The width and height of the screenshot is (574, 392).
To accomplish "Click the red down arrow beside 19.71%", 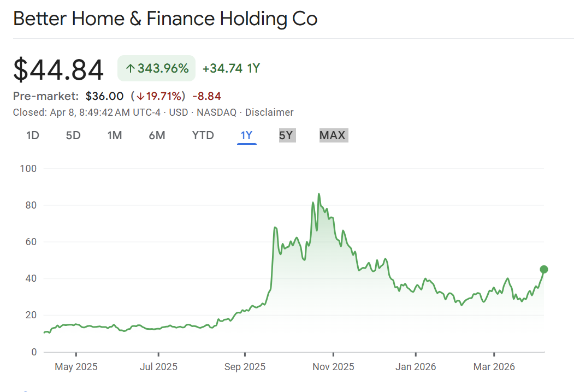I will click(x=140, y=97).
